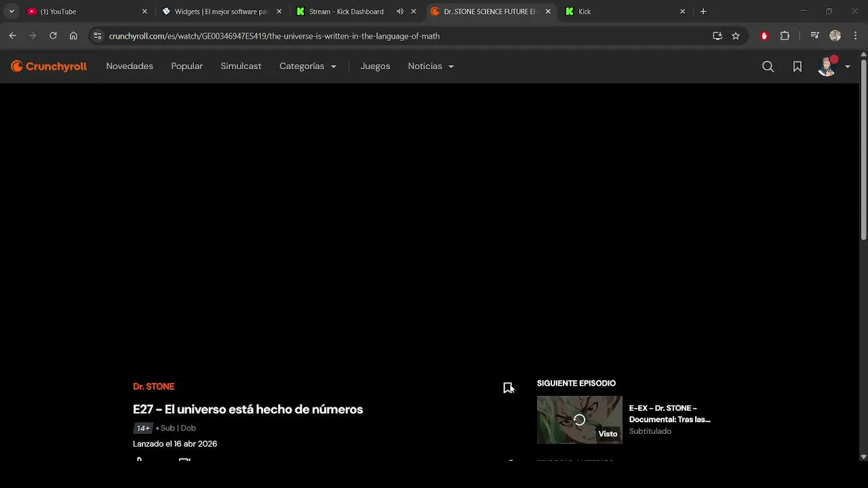Viewport: 868px width, 488px height.
Task: Open the Crunchyroll watchlist bookmark in header
Action: pyautogui.click(x=797, y=66)
